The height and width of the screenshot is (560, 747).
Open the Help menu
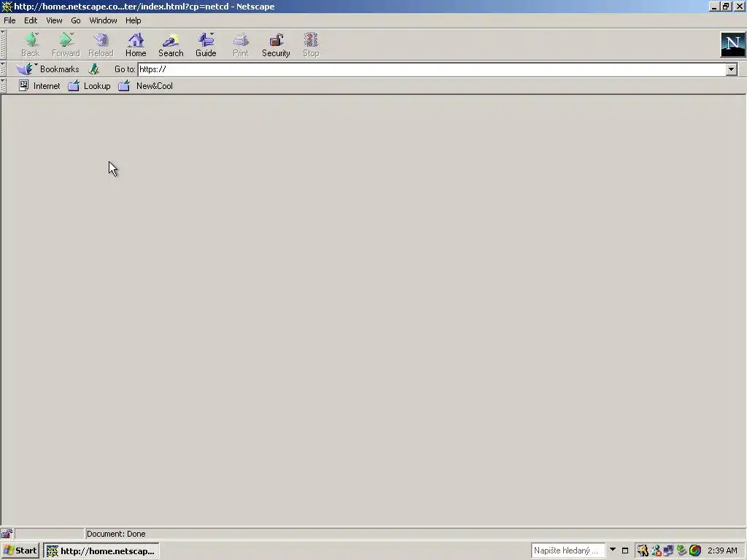pos(133,20)
